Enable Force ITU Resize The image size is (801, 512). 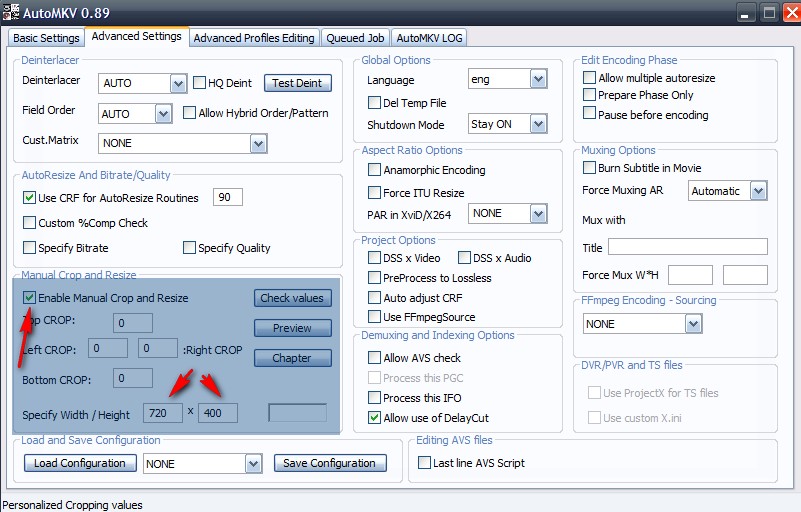(374, 192)
